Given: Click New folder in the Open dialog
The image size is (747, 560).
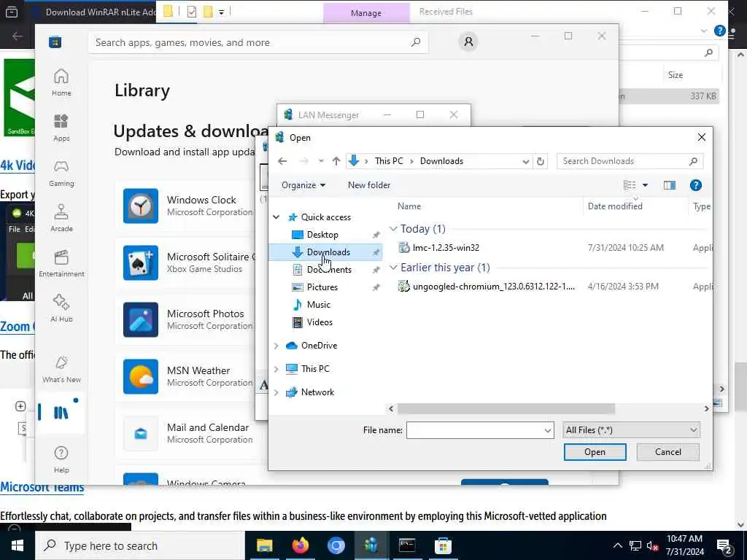Looking at the screenshot, I should (x=368, y=184).
